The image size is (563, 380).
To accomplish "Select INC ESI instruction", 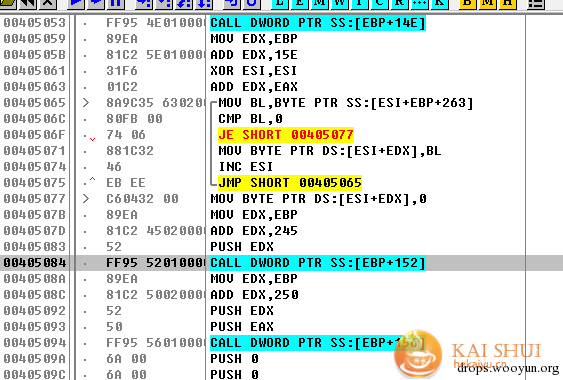I will 246,167.
